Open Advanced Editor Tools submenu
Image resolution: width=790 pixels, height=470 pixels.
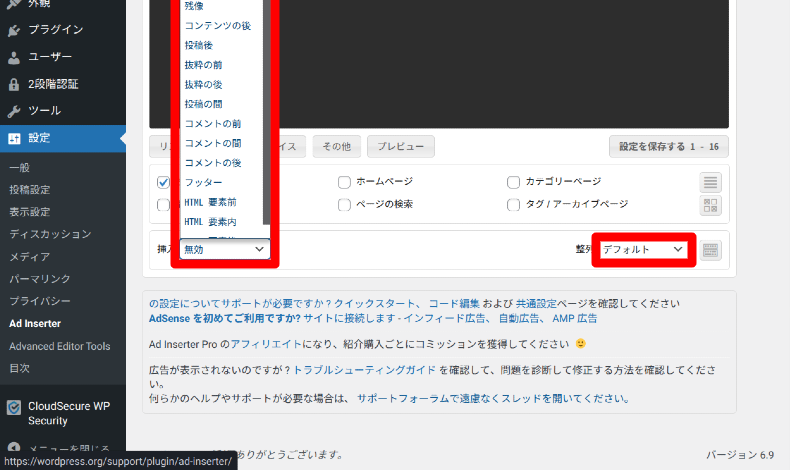[x=59, y=346]
